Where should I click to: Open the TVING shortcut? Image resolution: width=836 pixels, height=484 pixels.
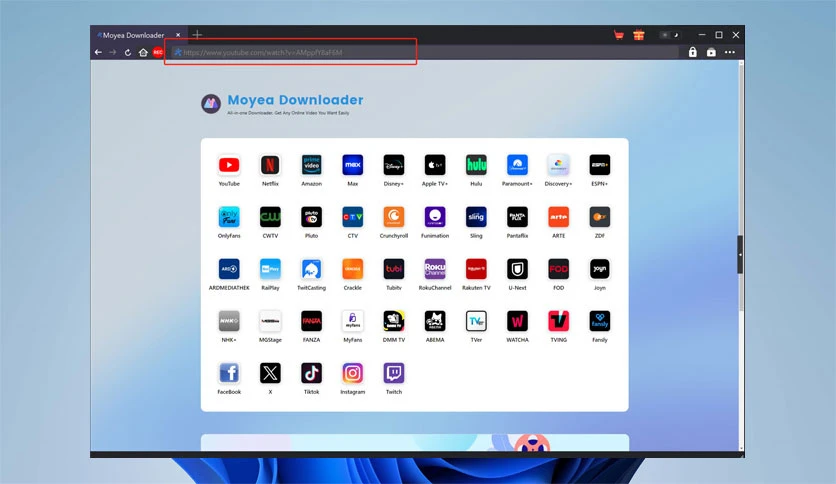click(558, 321)
